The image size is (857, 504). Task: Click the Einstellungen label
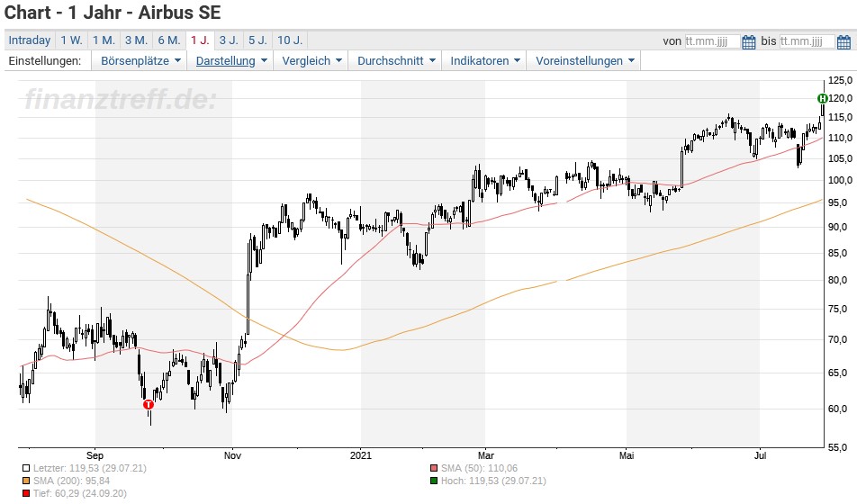click(45, 60)
